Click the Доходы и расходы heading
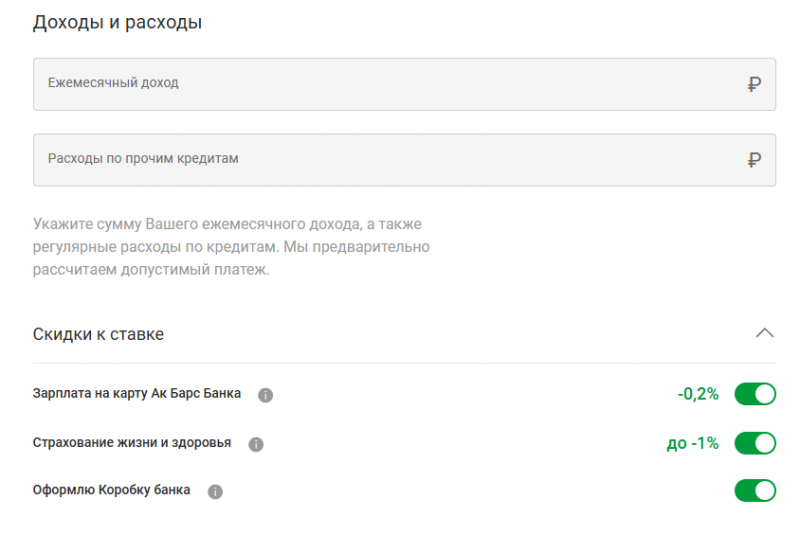800x535 pixels. (117, 22)
